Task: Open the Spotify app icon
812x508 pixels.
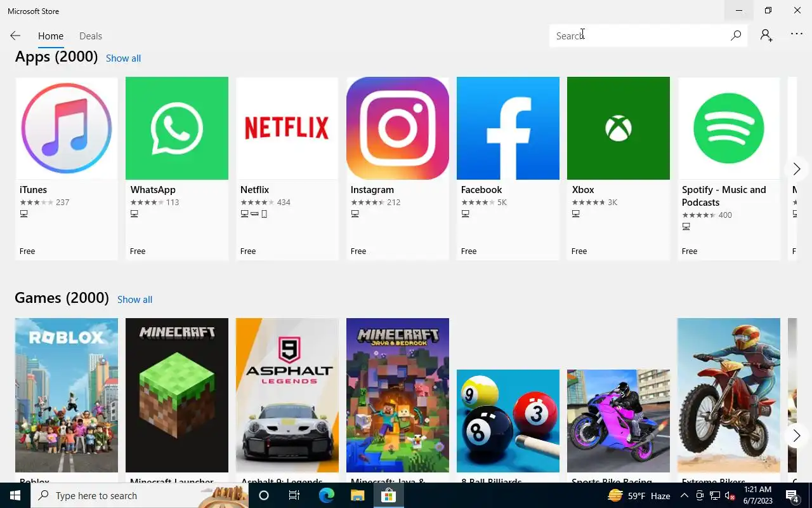Action: (x=729, y=128)
